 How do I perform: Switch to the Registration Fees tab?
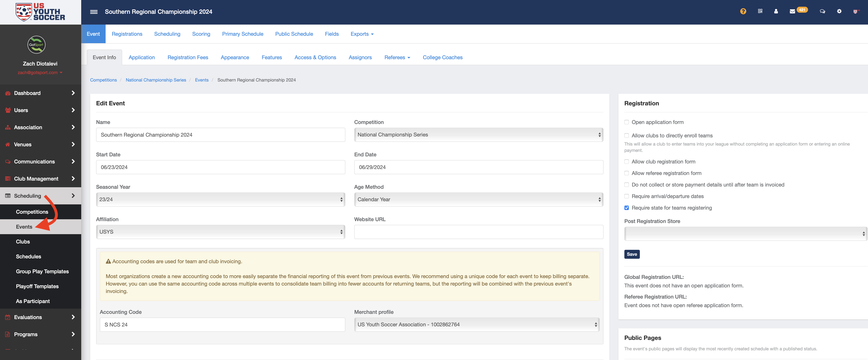point(188,58)
